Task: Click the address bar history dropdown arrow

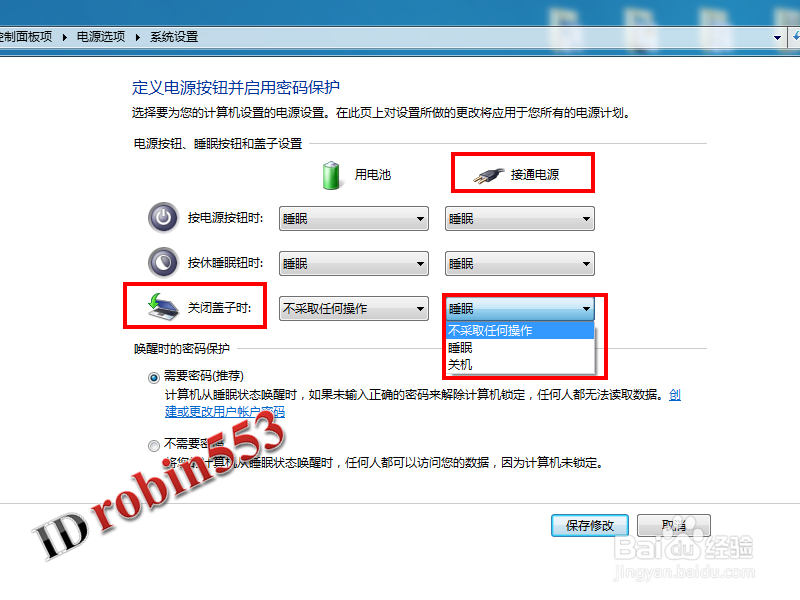Action: 777,37
